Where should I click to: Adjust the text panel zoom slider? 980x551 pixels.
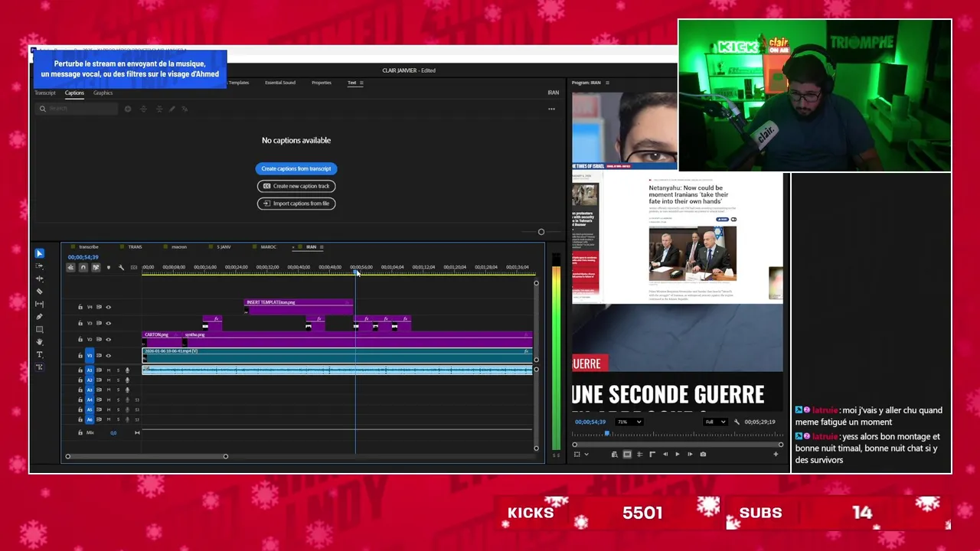(541, 232)
